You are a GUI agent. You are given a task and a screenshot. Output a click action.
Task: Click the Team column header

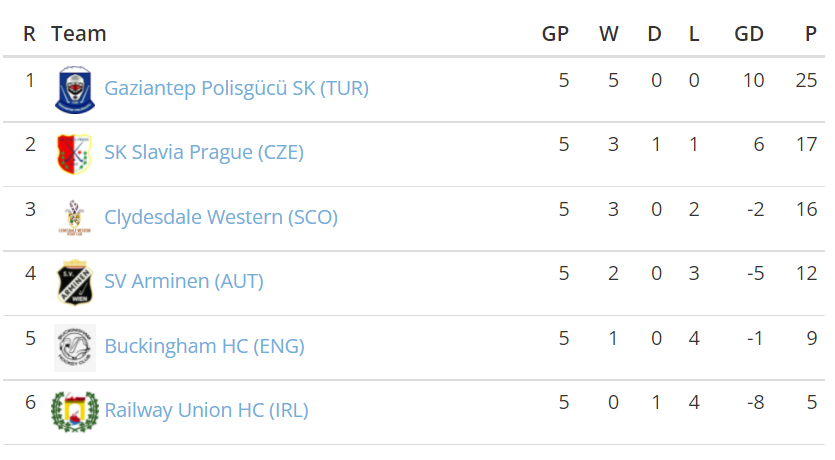79,34
